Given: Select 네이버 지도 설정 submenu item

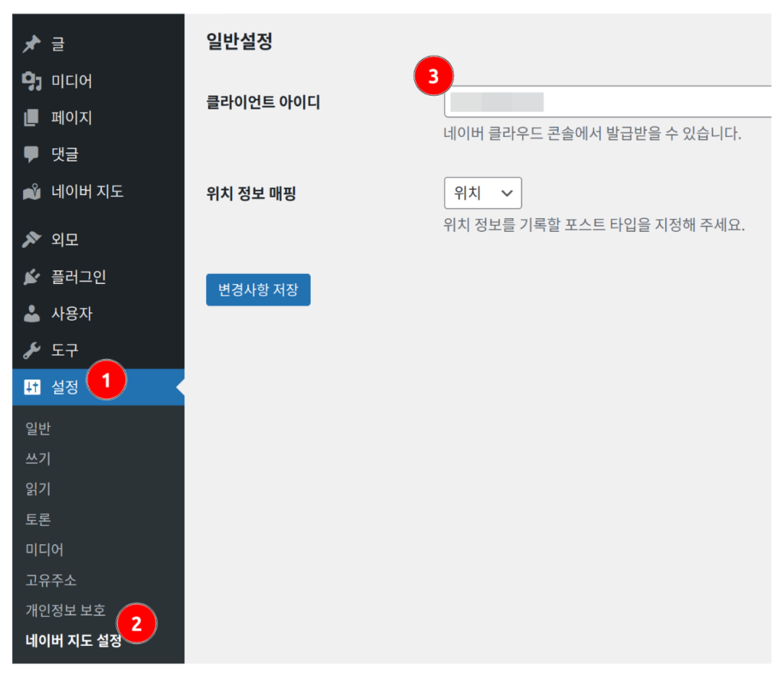Looking at the screenshot, I should point(73,641).
